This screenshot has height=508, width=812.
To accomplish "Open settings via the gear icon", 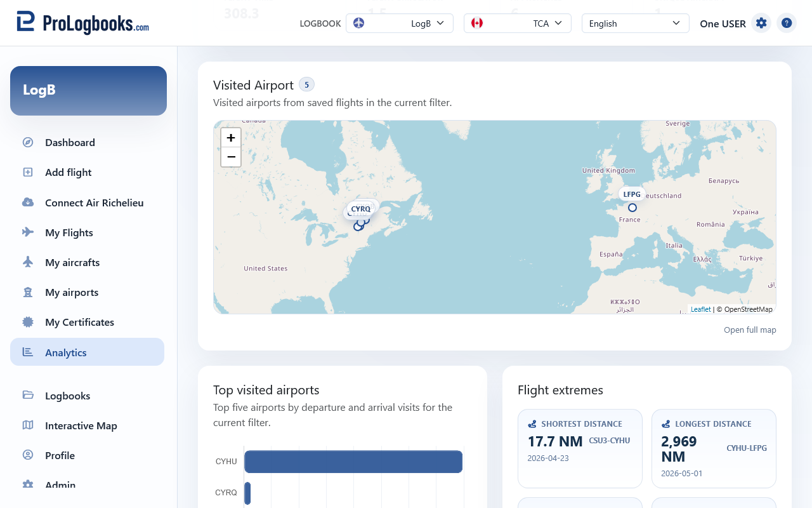I will pyautogui.click(x=761, y=23).
